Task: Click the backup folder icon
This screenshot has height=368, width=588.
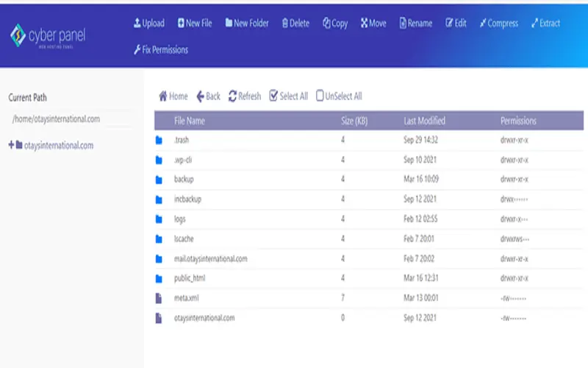Action: [x=159, y=180]
